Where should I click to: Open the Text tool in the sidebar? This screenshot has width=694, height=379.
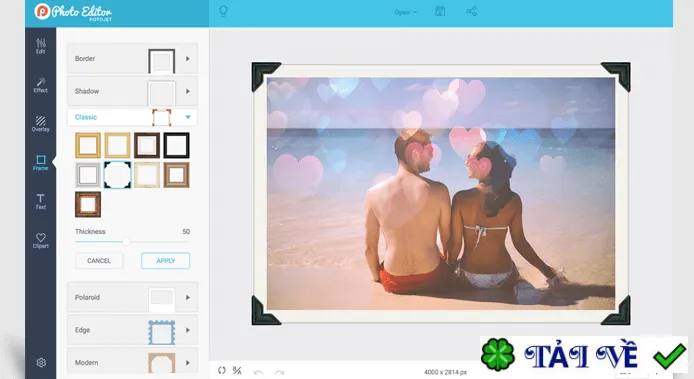click(x=41, y=201)
